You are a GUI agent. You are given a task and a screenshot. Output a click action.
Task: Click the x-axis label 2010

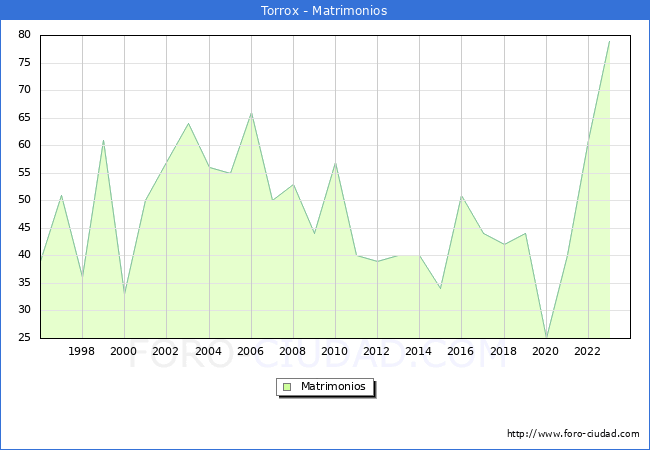pyautogui.click(x=335, y=351)
